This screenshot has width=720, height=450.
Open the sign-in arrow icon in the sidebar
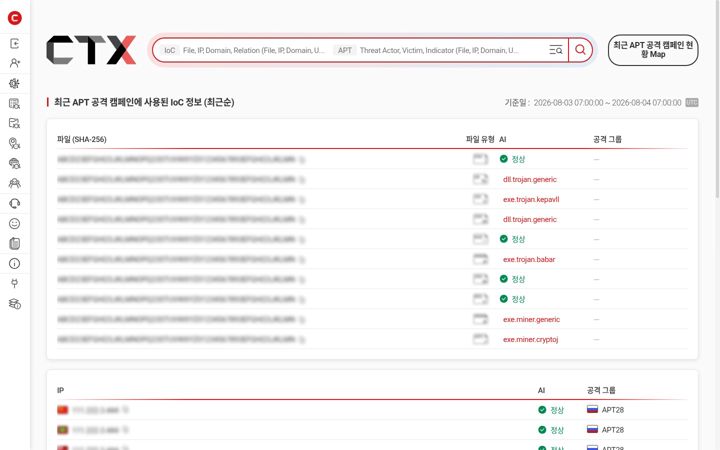[15, 43]
